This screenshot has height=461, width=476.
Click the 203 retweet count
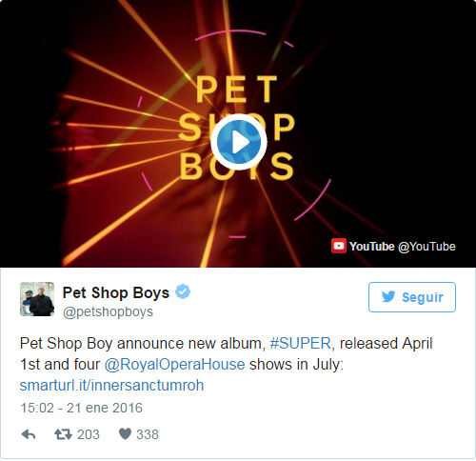[x=89, y=434]
